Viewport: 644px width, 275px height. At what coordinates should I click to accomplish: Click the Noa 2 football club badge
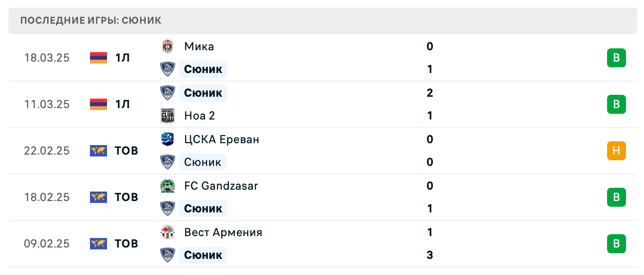(x=167, y=116)
